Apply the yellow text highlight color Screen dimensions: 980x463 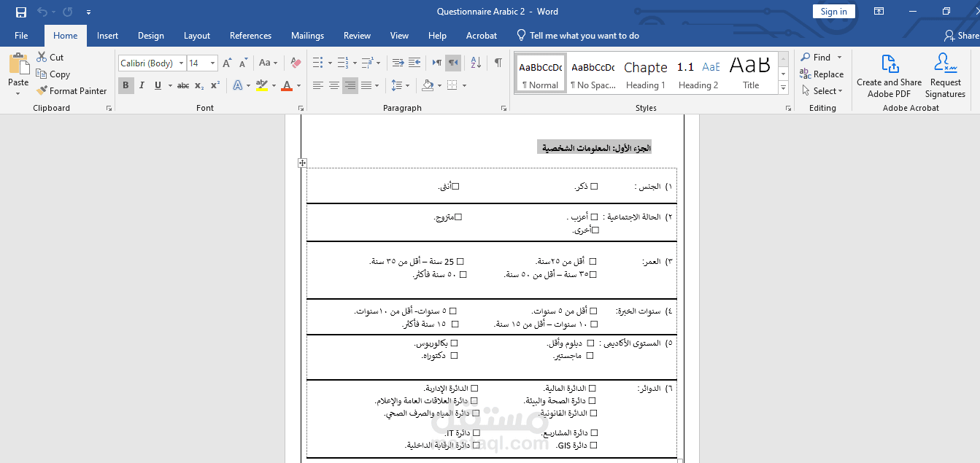262,85
